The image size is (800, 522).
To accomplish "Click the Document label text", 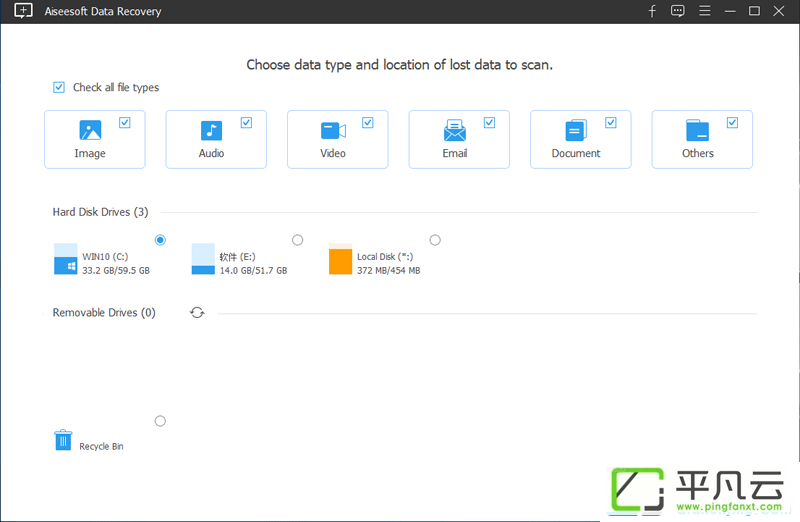I will click(576, 153).
